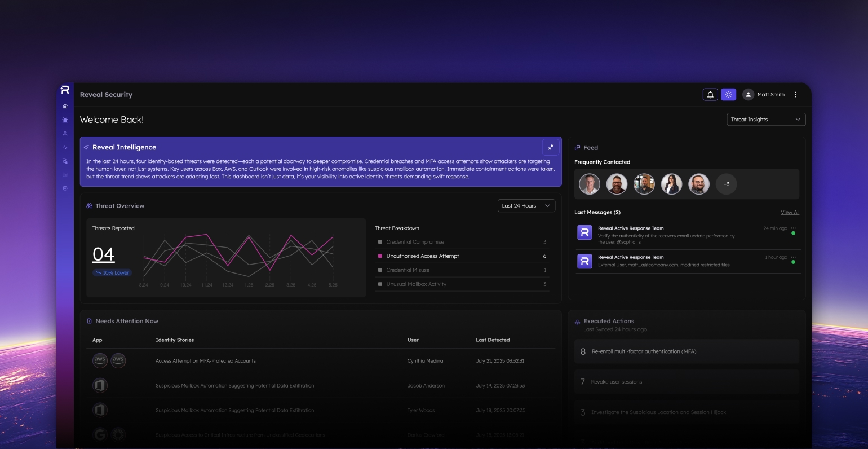868x449 pixels.
Task: Open the activity pulse icon in sidebar
Action: 65,147
